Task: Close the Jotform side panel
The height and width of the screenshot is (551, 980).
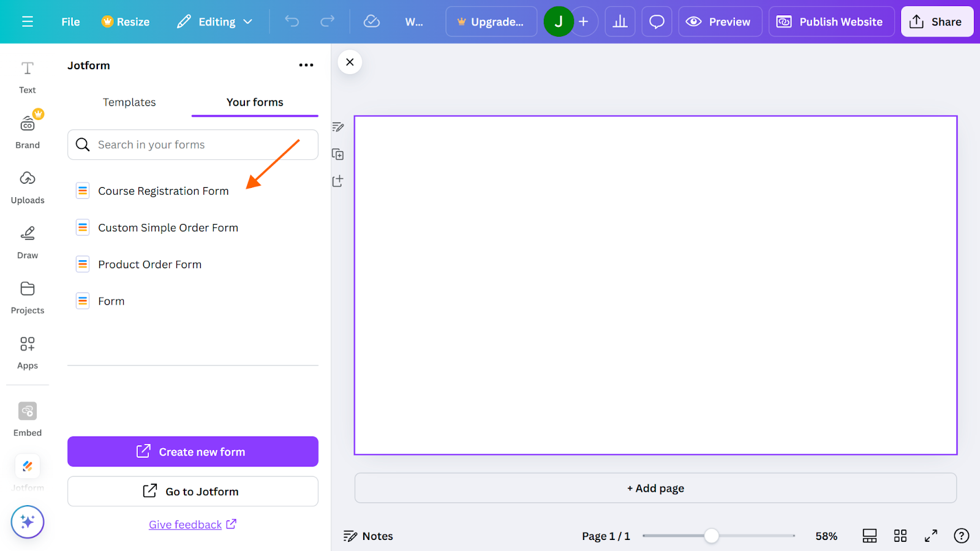Action: 350,62
